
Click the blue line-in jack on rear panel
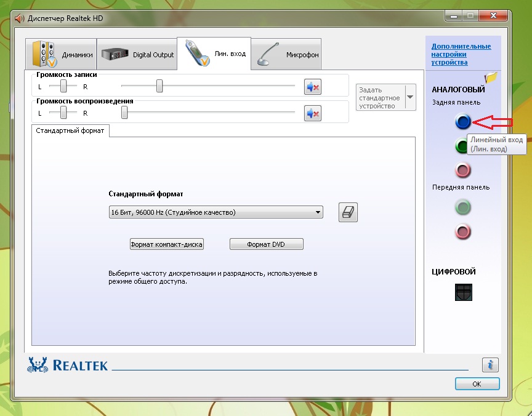click(x=463, y=121)
